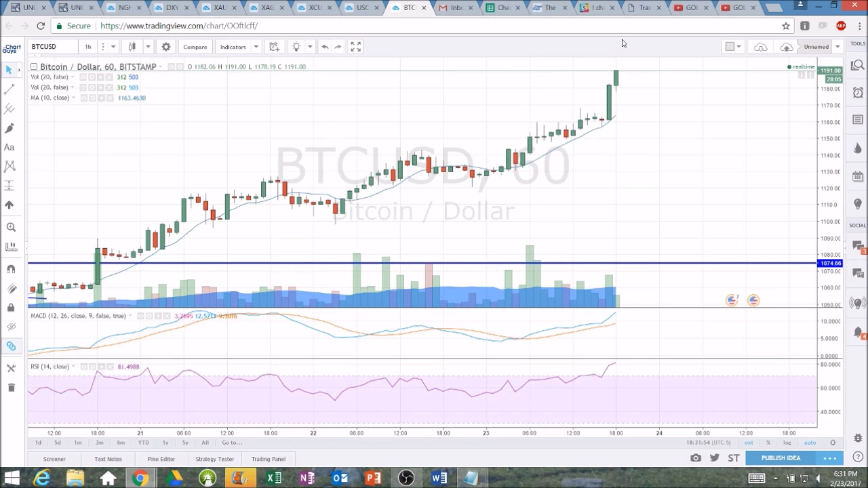Load chart layout from cloud download icon
868x488 pixels.
coord(761,47)
